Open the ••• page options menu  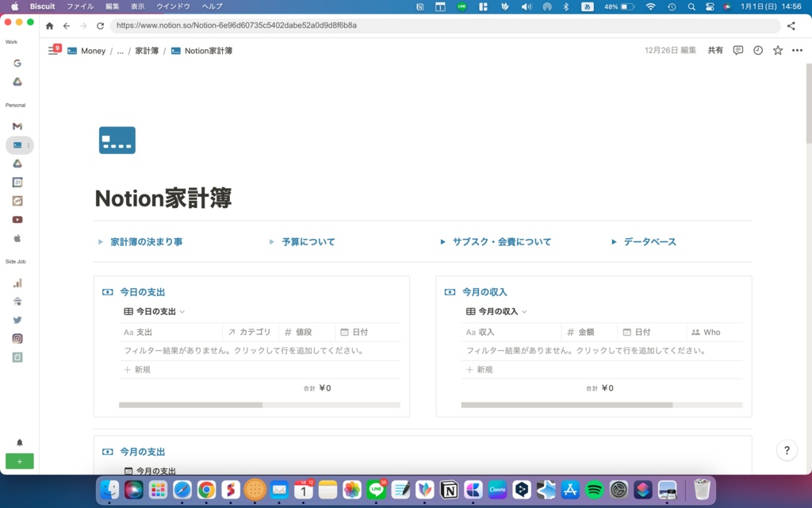[x=797, y=50]
